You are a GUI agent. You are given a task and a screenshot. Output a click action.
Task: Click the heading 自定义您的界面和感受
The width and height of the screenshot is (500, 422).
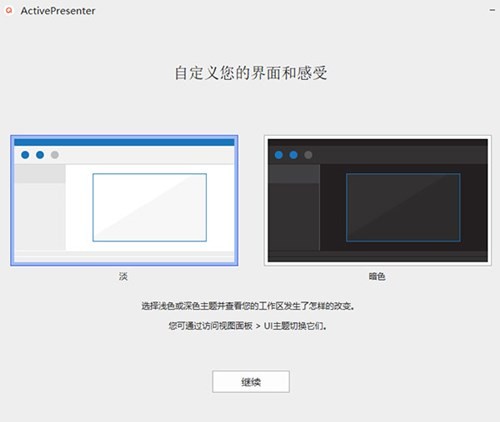251,73
